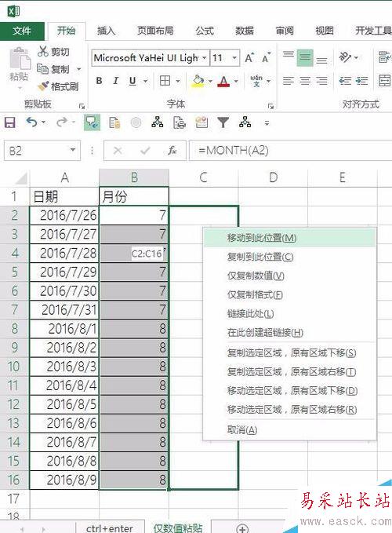The height and width of the screenshot is (533, 392).
Task: Click the text orientation icon
Action: click(345, 57)
